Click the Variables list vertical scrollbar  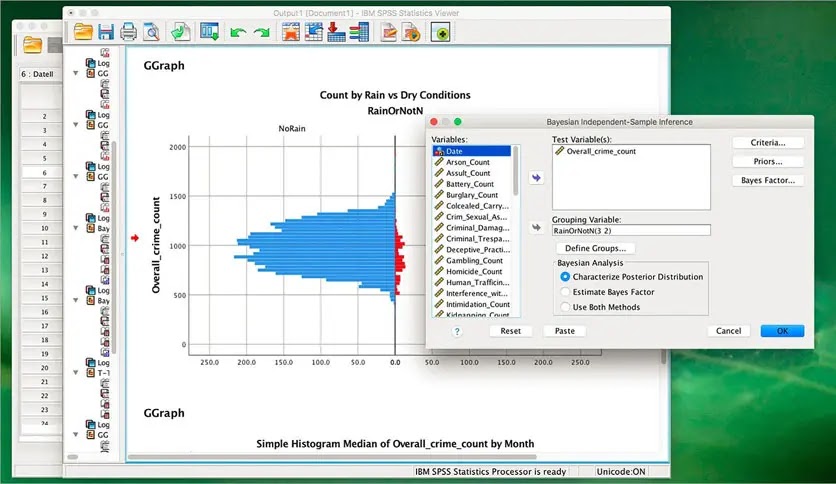516,171
